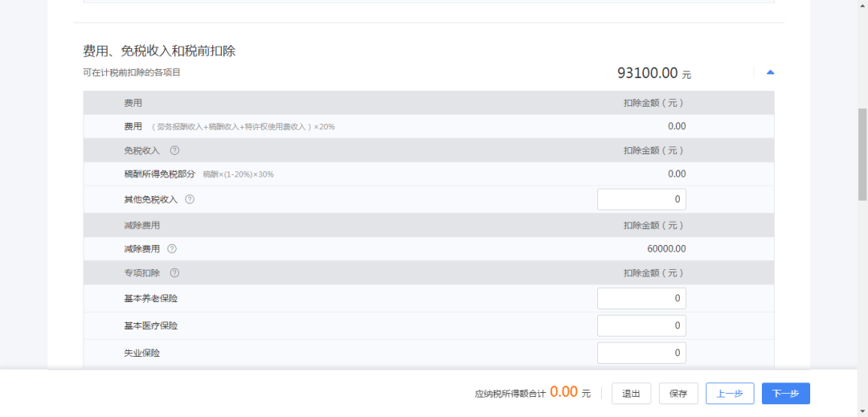868x417 pixels.
Task: Click the 基本养老保险 amount field
Action: pyautogui.click(x=641, y=299)
